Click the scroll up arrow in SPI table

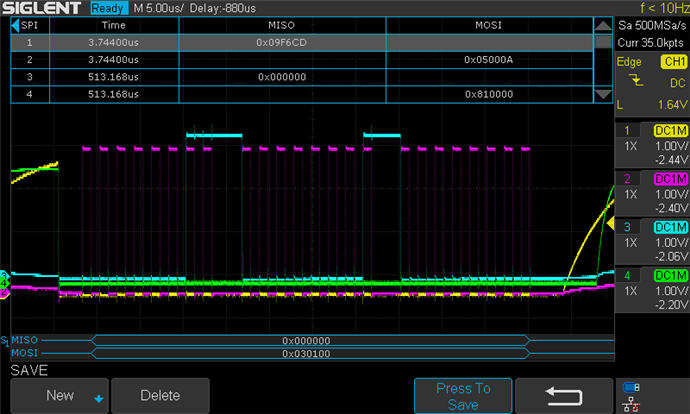[602, 26]
